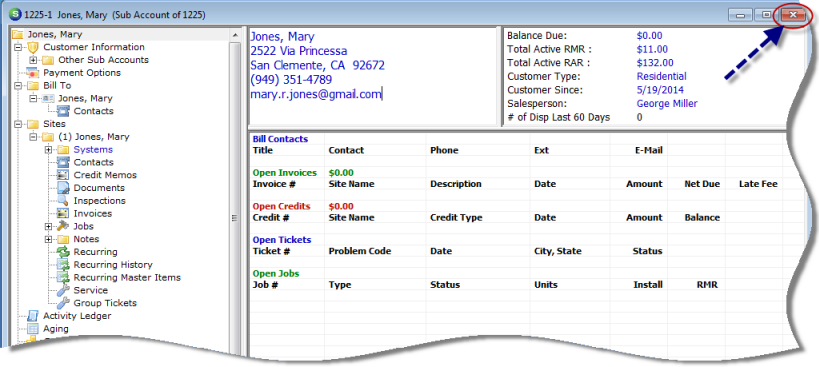Click the phone number (949) 351-4789
Screen dimensions: 819x367
(291, 80)
